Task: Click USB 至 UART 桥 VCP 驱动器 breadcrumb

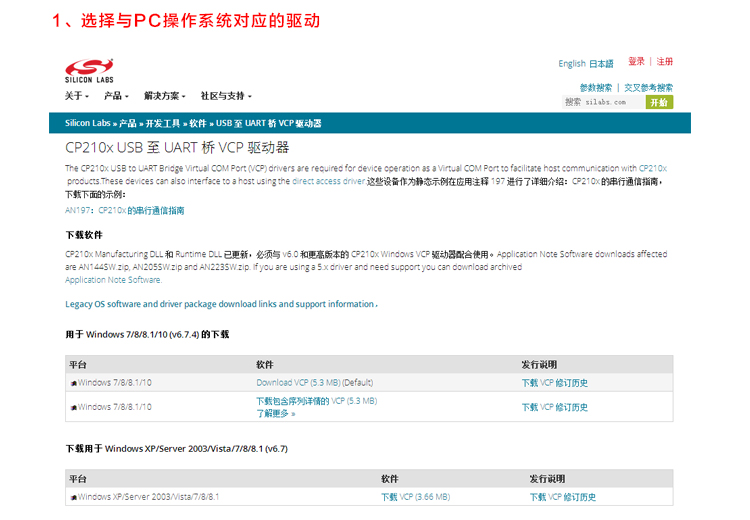Action: click(268, 123)
